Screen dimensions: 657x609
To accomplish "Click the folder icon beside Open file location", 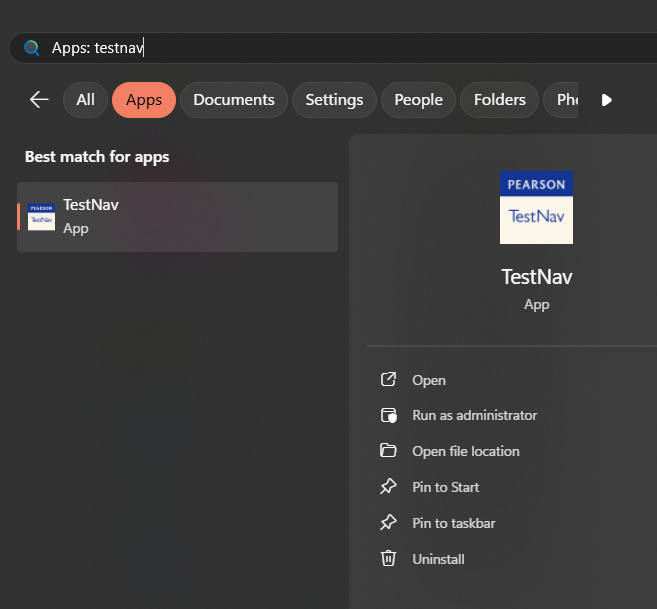I will (x=388, y=451).
